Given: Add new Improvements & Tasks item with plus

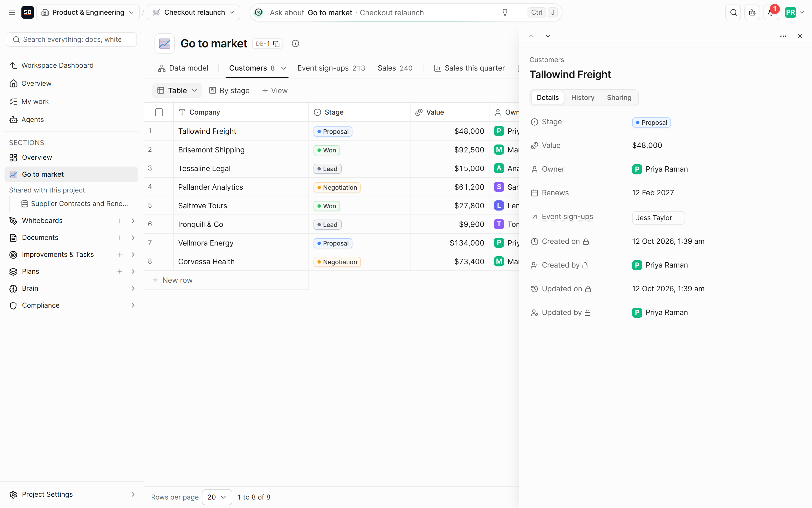Looking at the screenshot, I should pyautogui.click(x=120, y=255).
